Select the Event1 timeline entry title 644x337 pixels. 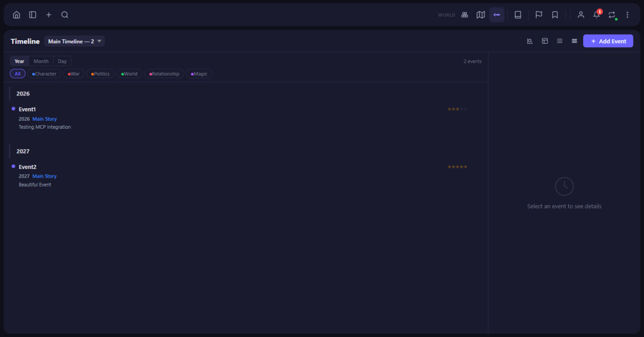pyautogui.click(x=27, y=109)
